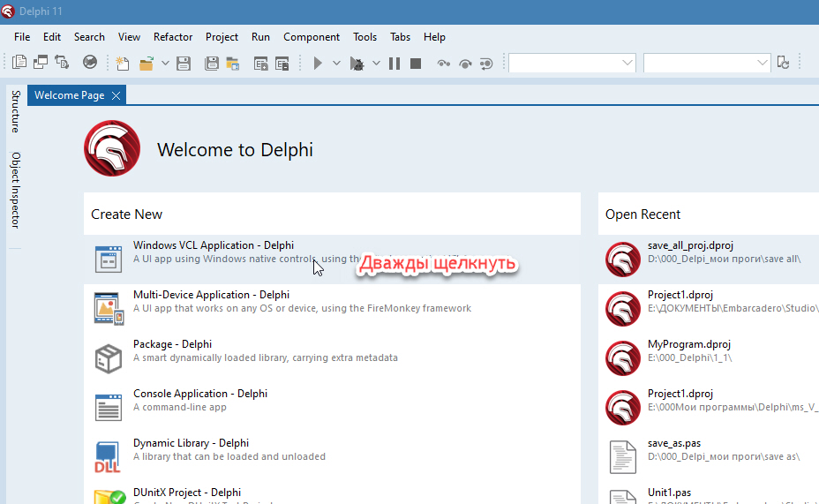This screenshot has width=819, height=504.
Task: Click the document icon beside save_as.pas
Action: pyautogui.click(x=622, y=457)
